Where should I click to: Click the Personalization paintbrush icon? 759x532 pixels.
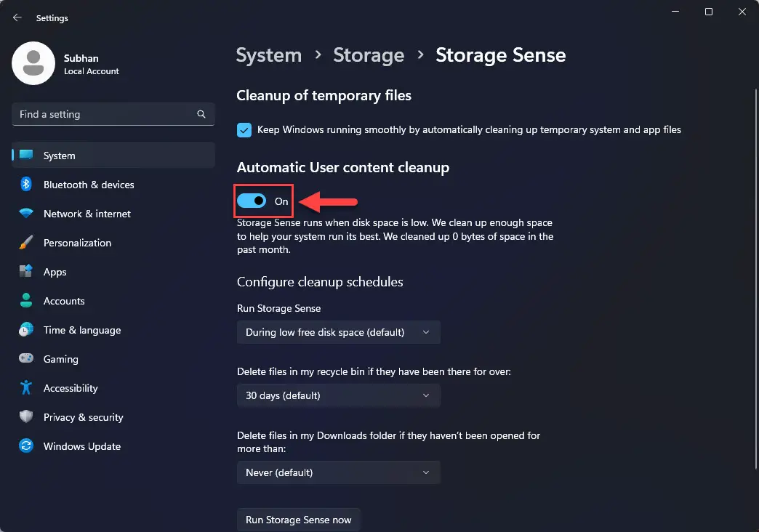(26, 242)
